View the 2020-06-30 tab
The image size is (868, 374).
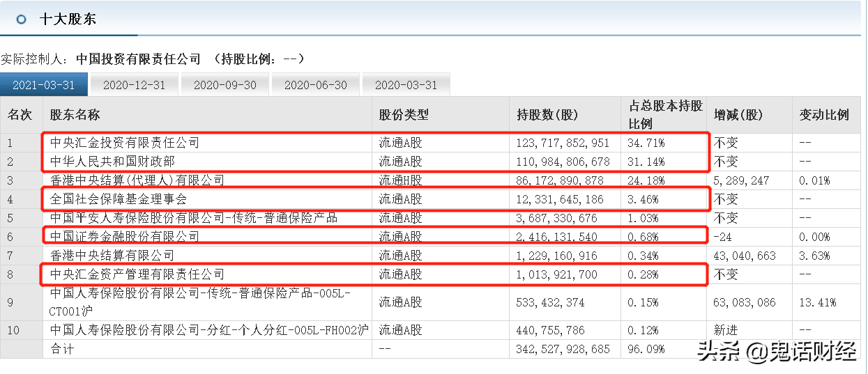click(315, 84)
